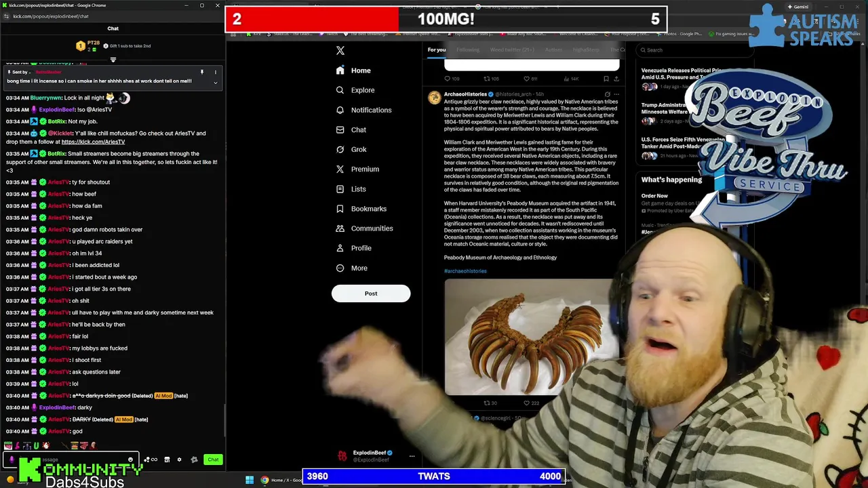This screenshot has height=488, width=868.
Task: Open emoji picker in Kick message box
Action: click(130, 460)
